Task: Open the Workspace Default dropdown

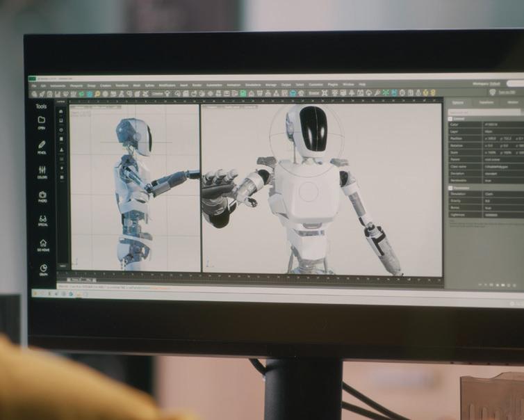Action: tap(486, 83)
